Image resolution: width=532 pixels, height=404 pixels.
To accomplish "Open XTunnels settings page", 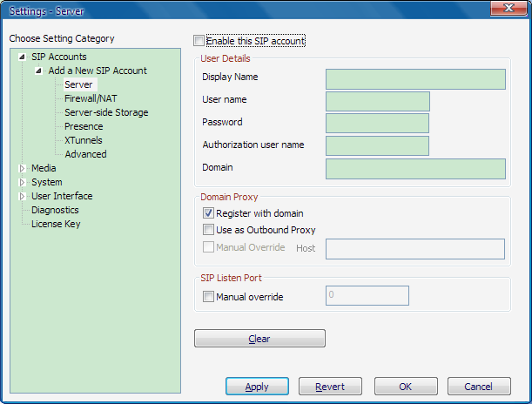I will coord(84,140).
